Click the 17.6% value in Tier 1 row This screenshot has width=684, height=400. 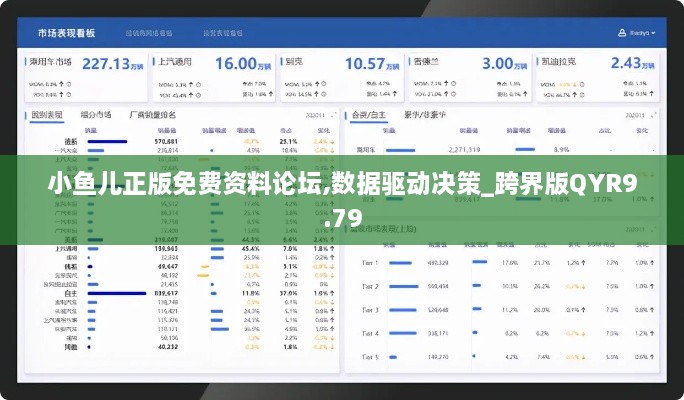tap(510, 263)
